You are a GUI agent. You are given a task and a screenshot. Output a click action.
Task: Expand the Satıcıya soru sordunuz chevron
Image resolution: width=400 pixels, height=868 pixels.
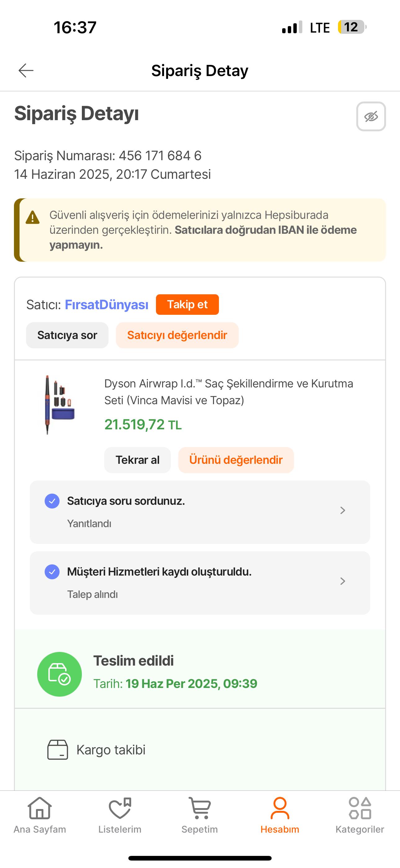[342, 510]
